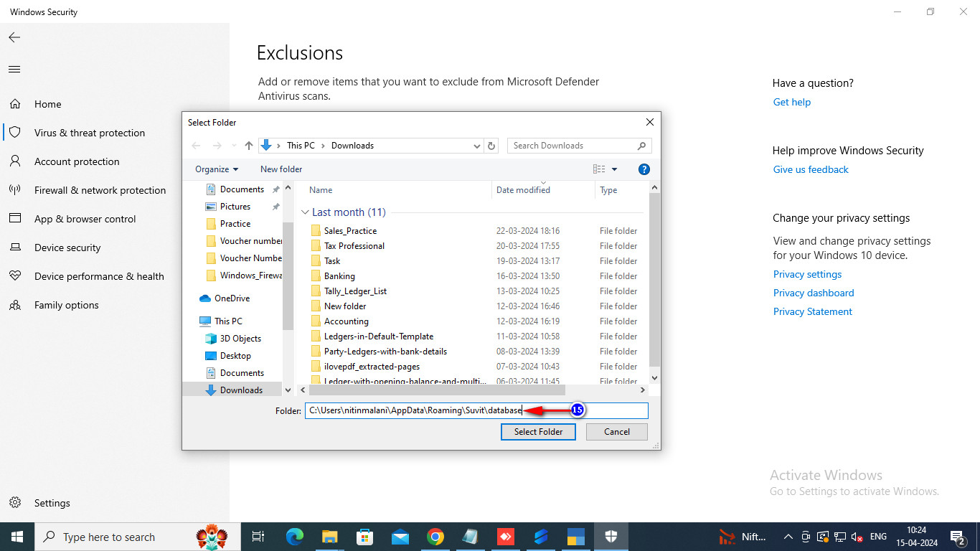The image size is (980, 551).
Task: Open dialog help question mark
Action: coord(644,169)
